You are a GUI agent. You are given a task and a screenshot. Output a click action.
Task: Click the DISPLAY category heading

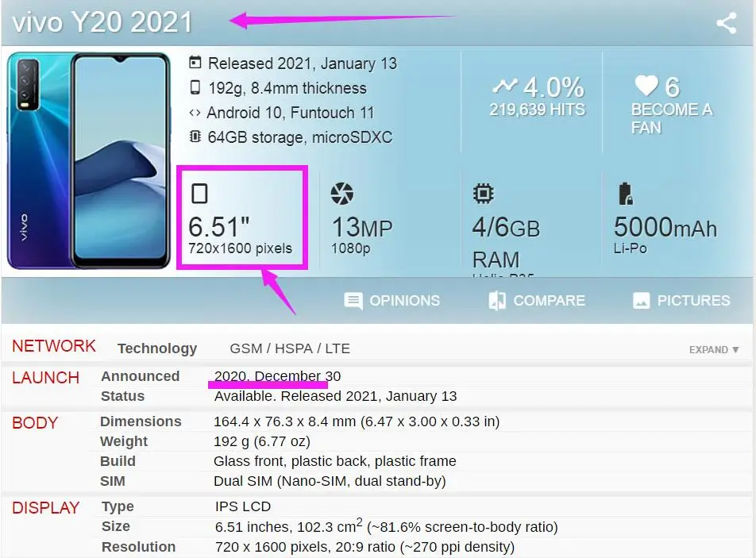pos(46,508)
